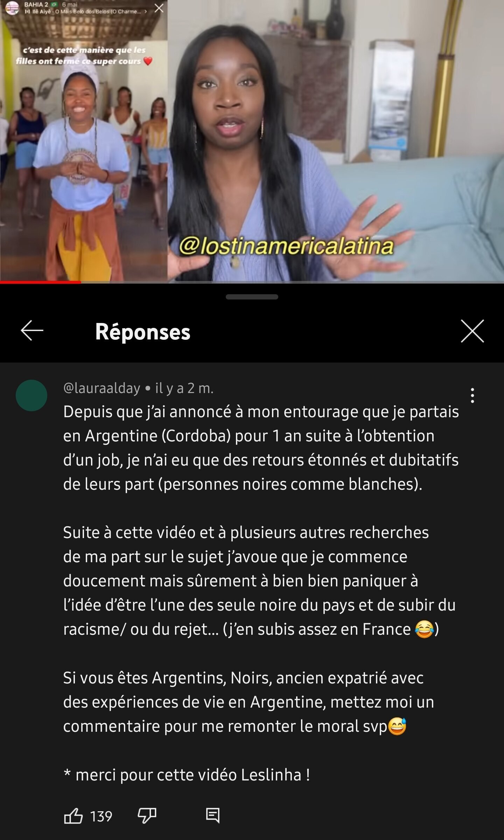Tap the comment text starting "Depuis que j'ai annoncé"

coord(261,448)
